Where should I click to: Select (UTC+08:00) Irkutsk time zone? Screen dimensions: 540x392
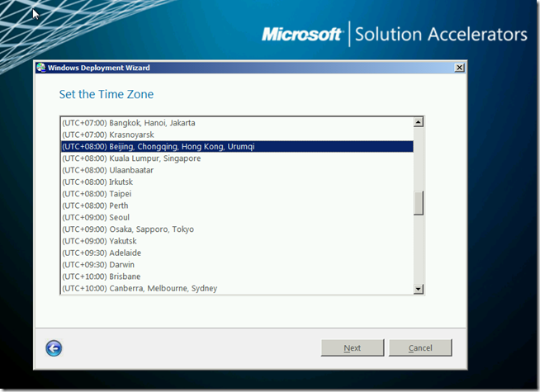[x=237, y=182]
